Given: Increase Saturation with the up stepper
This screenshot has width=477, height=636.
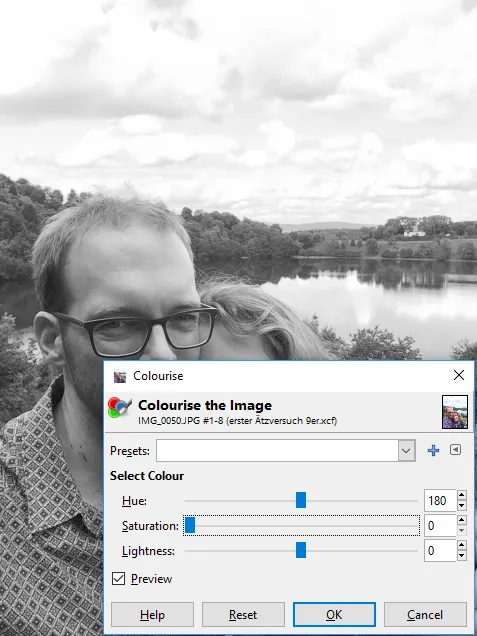Looking at the screenshot, I should (462, 520).
